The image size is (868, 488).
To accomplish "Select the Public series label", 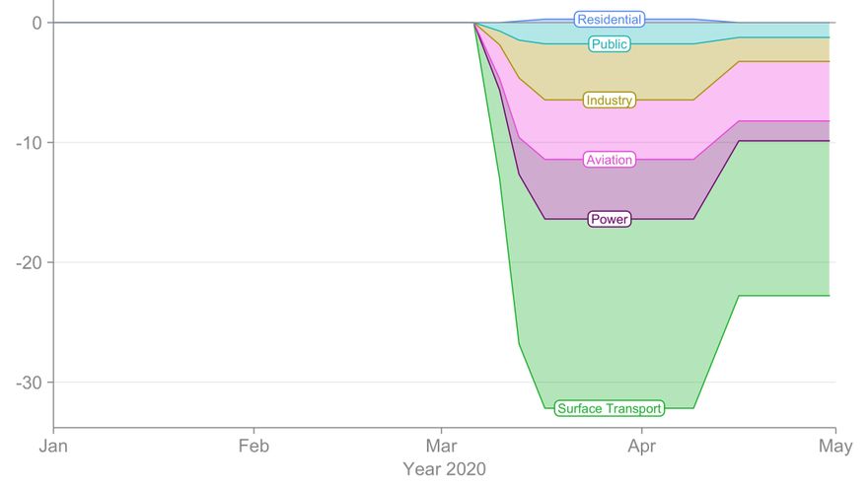I will [x=609, y=44].
